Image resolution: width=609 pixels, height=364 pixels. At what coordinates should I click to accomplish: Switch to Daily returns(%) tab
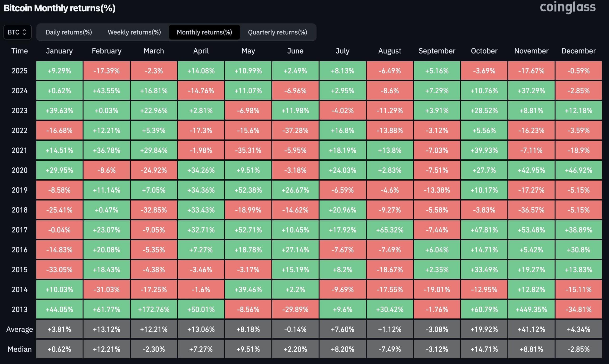69,32
